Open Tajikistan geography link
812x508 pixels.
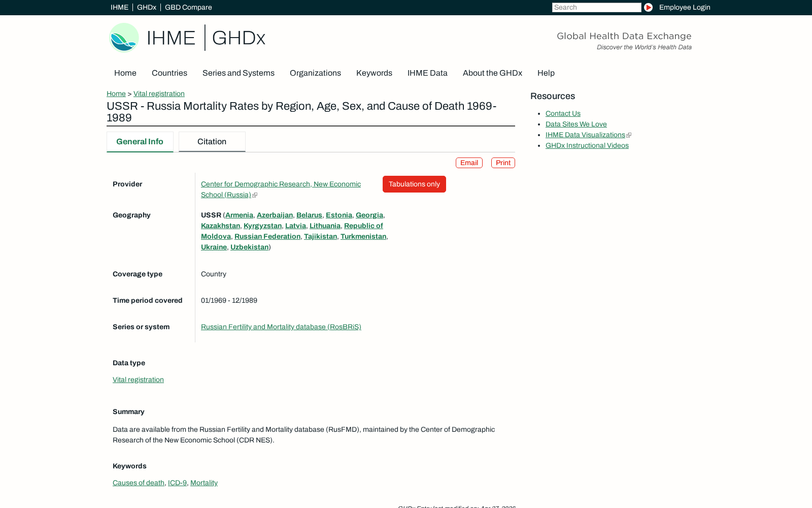point(320,236)
